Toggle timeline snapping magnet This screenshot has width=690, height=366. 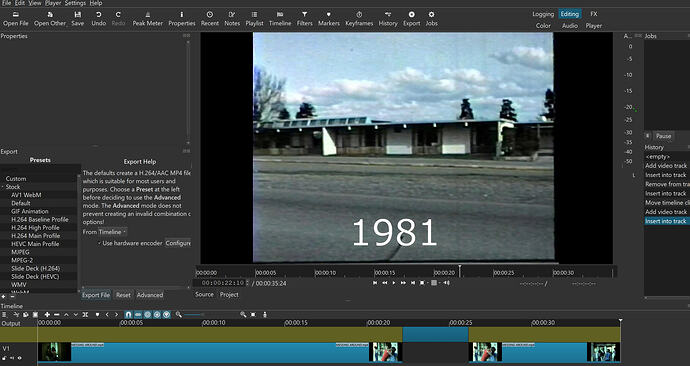128,315
